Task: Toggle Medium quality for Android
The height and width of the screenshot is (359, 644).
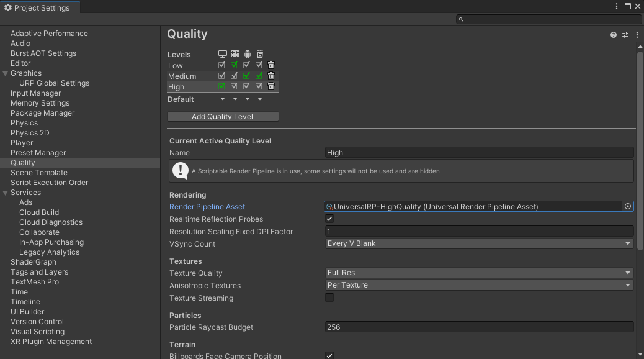Action: [x=246, y=76]
